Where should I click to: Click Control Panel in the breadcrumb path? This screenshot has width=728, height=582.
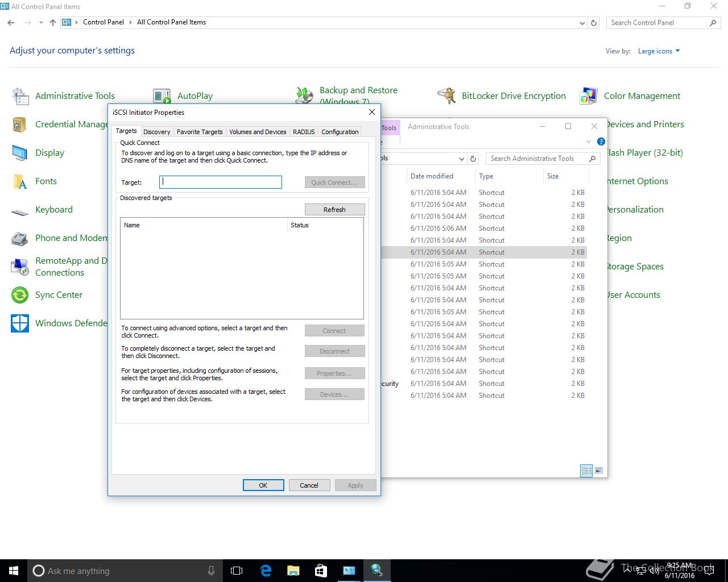coord(104,22)
